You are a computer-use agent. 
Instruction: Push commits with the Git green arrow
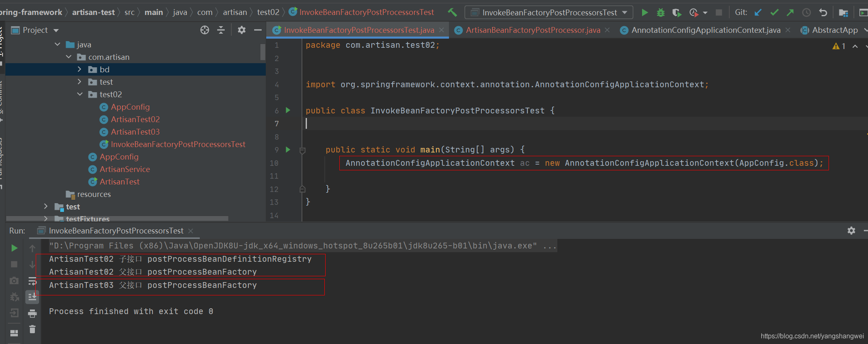[790, 12]
